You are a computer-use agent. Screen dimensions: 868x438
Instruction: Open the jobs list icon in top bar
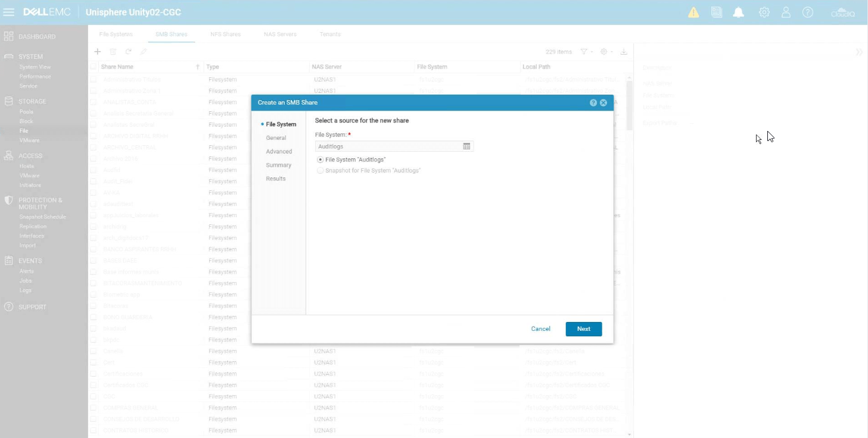(x=716, y=12)
